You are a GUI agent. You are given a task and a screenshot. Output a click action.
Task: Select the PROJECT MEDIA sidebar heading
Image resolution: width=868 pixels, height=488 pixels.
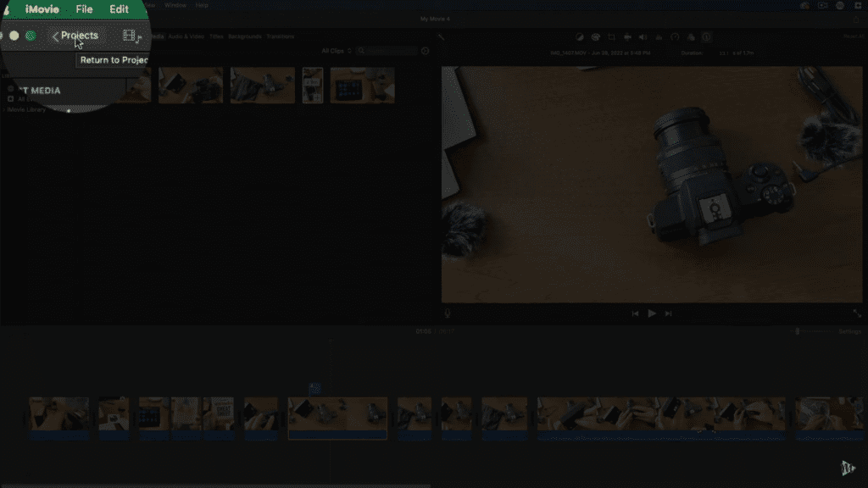[39, 90]
